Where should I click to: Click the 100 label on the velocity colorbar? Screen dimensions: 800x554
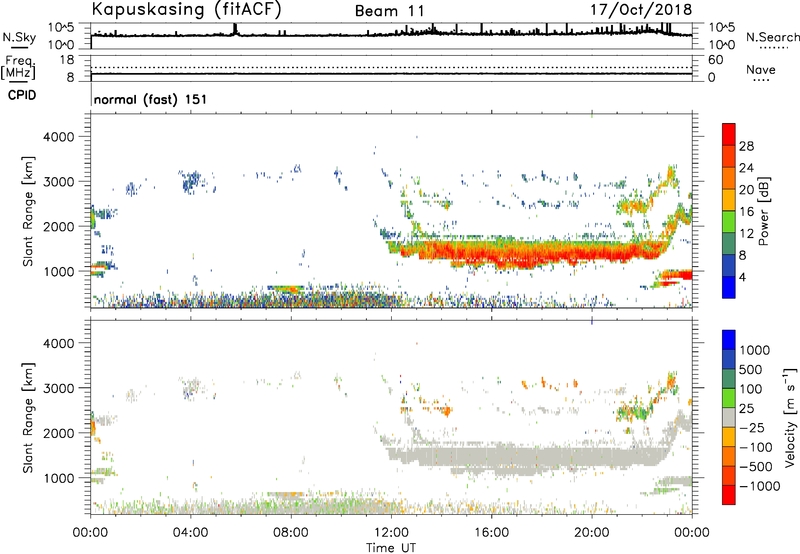pyautogui.click(x=751, y=389)
